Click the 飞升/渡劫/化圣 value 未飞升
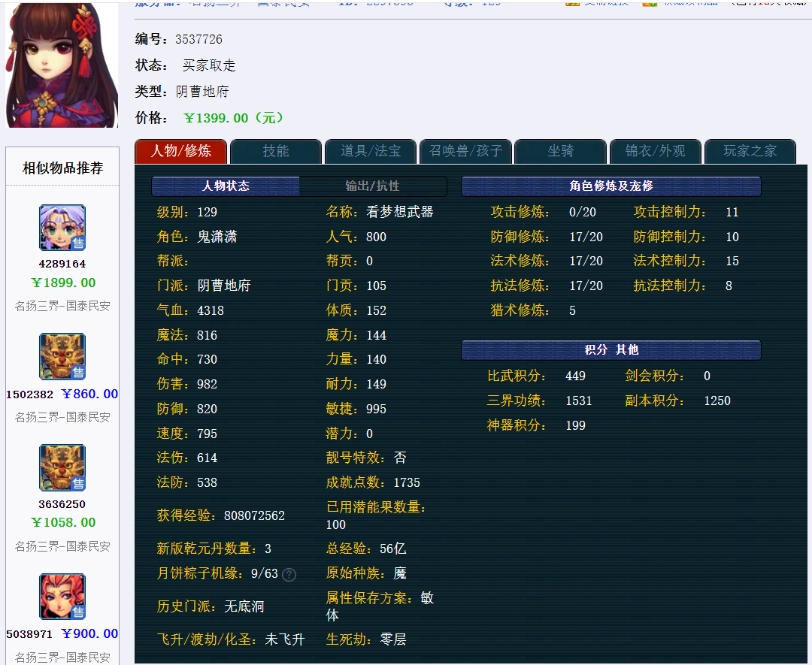The height and width of the screenshot is (665, 812). coord(285,639)
